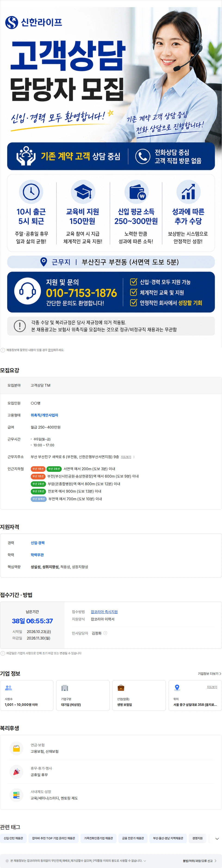Viewport: 222px width, 868px height.
Task: Click the 학력무관 education requirement
Action: pyautogui.click(x=37, y=555)
